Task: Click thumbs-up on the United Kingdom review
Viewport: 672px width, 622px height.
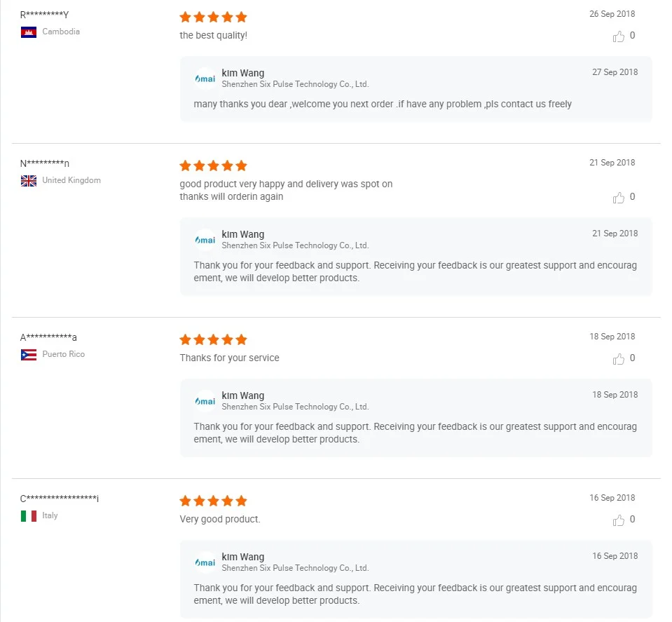Action: (619, 198)
